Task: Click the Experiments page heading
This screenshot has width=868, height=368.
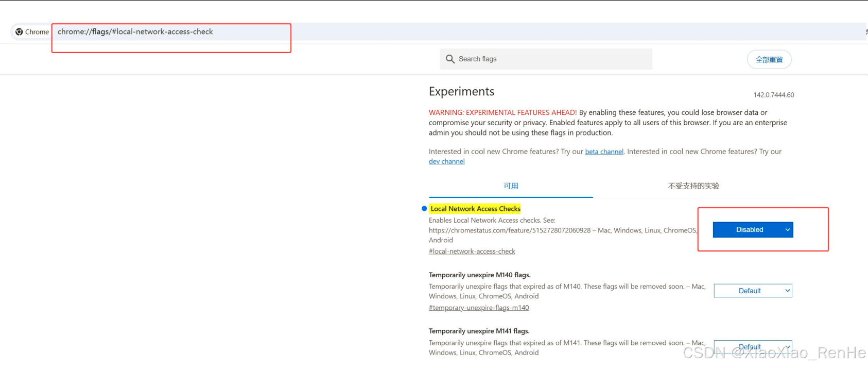Action: [x=461, y=92]
